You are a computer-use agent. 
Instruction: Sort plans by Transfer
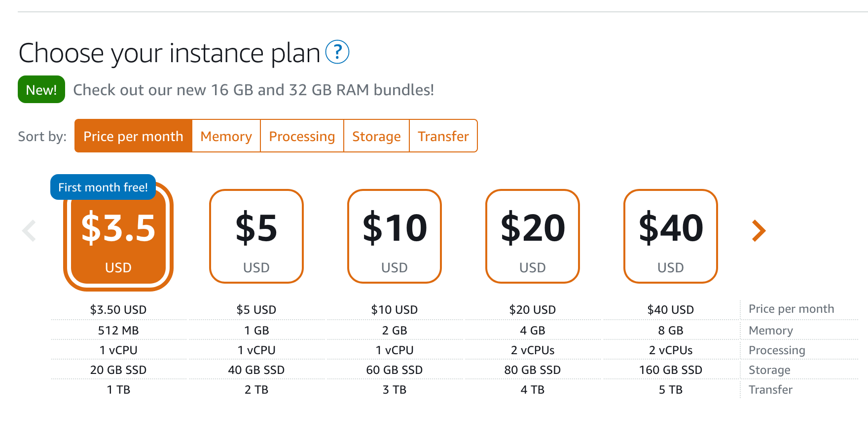[x=443, y=136]
